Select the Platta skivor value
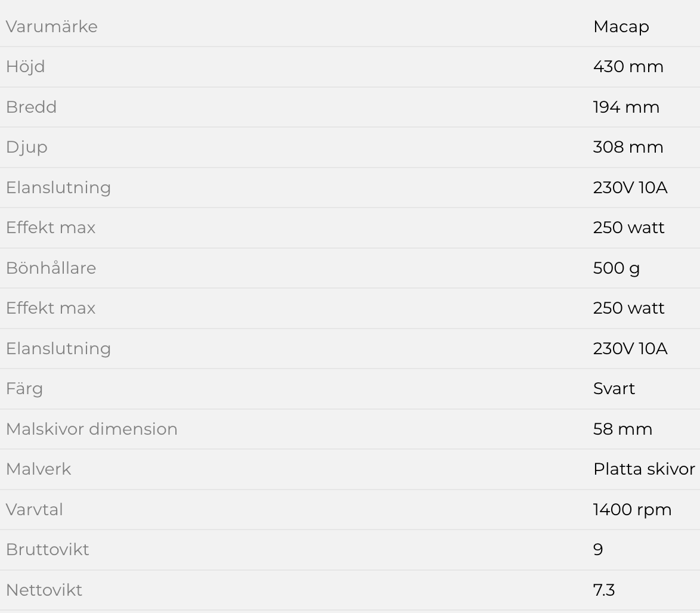Screen dimensions: 700x613 point(644,469)
